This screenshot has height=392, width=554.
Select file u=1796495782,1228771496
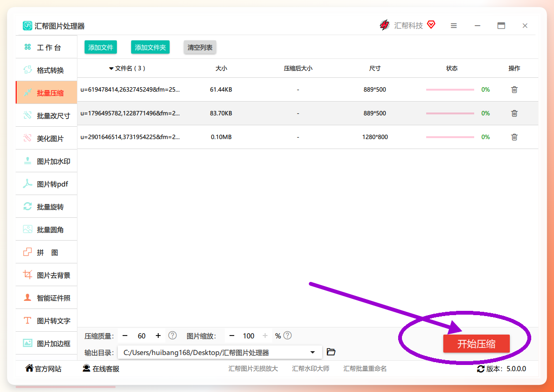[x=130, y=113]
